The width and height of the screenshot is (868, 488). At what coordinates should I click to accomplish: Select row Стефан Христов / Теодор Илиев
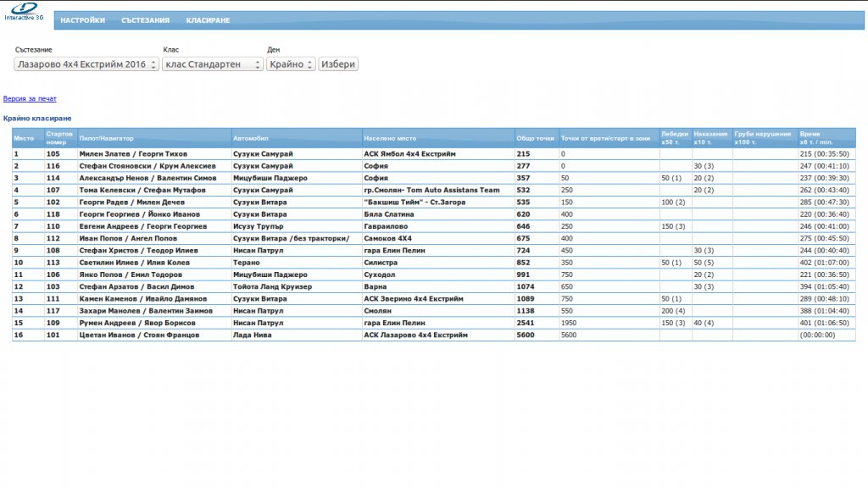[x=434, y=251]
